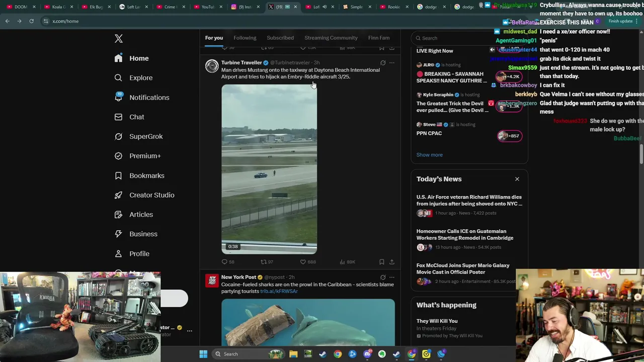644x362 pixels.
Task: Open the New York Post profile name
Action: [238, 277]
